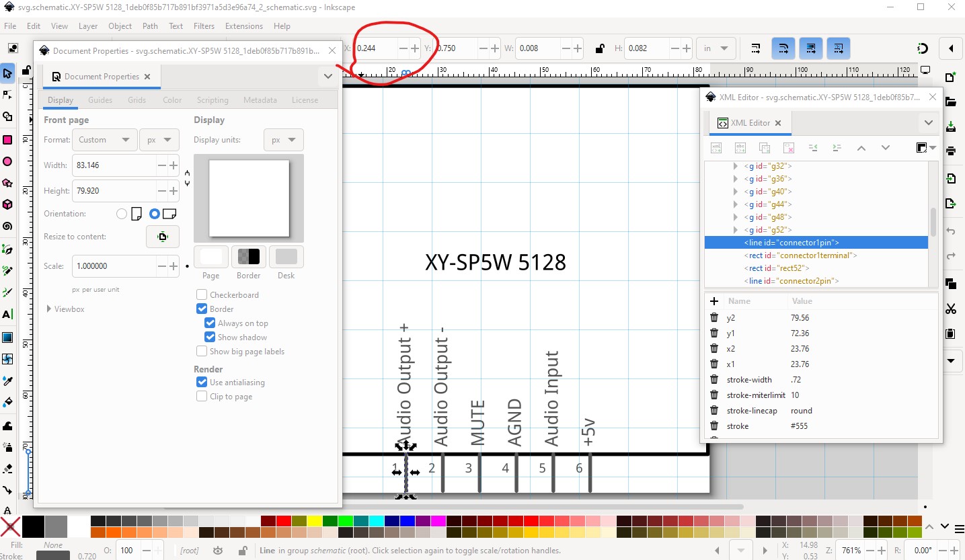Select the portrait orientation radio button
Viewport: 965px width, 560px height.
pyautogui.click(x=122, y=214)
